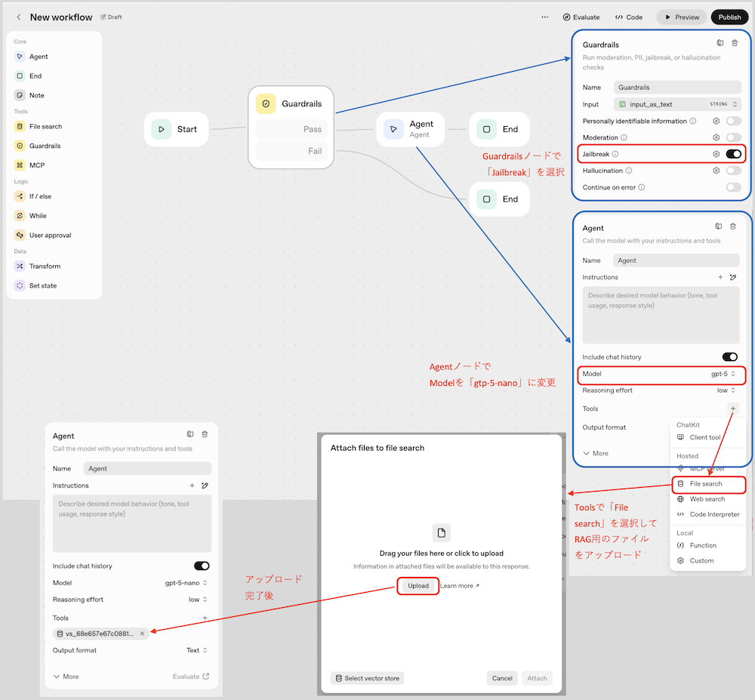Screen dimensions: 755x700
Task: Add a While loop node from sidebar
Action: coord(37,216)
